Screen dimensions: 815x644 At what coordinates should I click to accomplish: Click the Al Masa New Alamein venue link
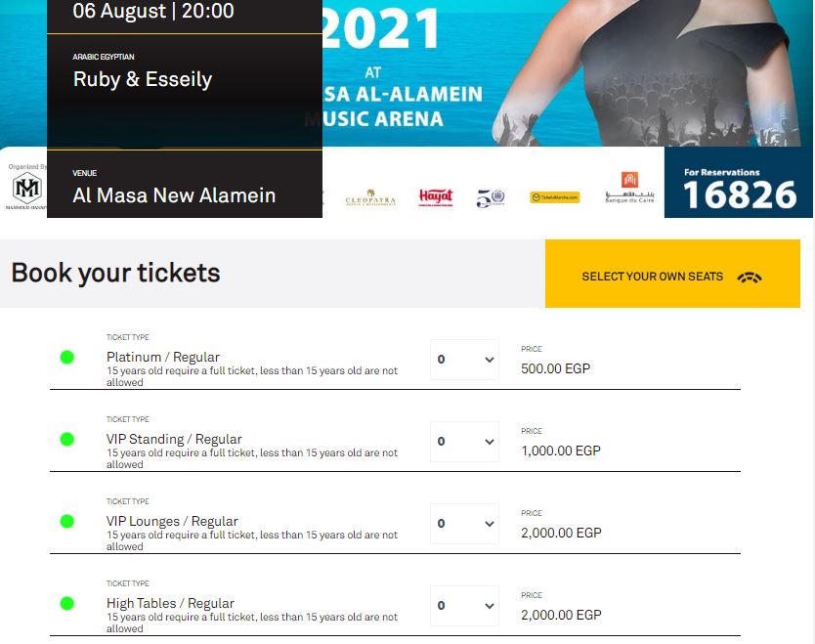point(174,195)
